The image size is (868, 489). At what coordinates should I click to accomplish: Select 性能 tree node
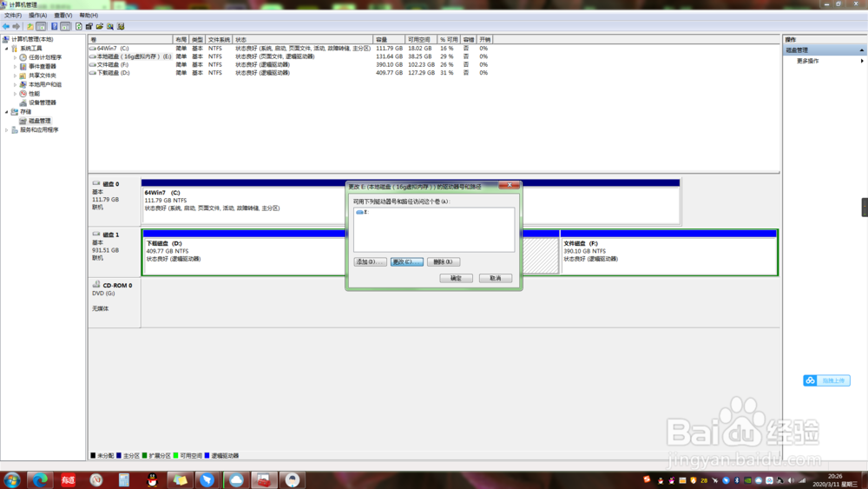tap(34, 94)
